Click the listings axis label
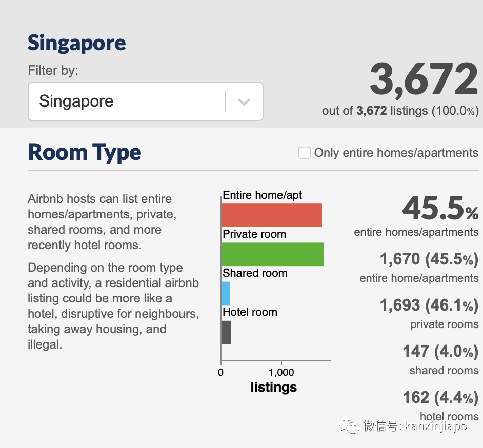 click(x=273, y=387)
